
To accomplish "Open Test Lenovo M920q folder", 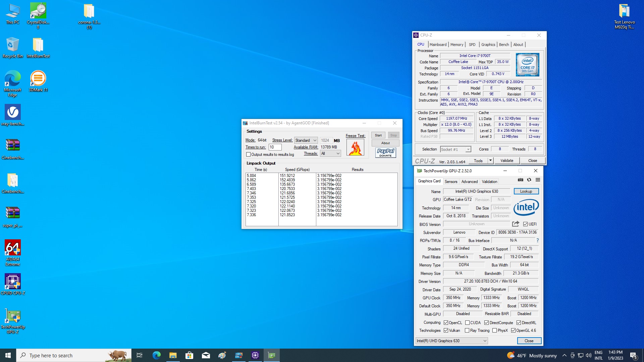I will pyautogui.click(x=624, y=16).
